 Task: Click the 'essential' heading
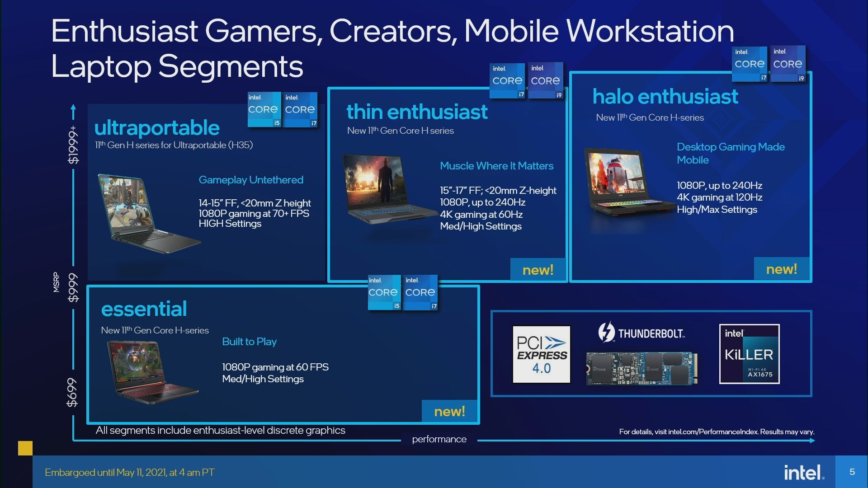click(x=144, y=309)
